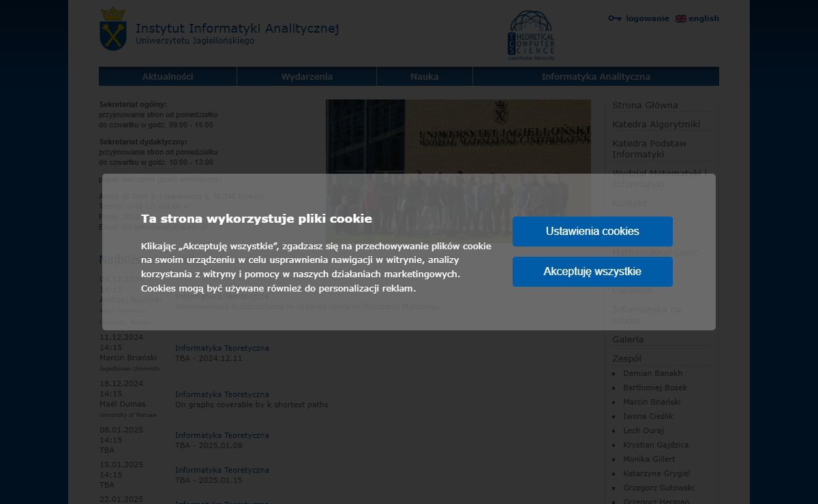
Task: Open the Katedra Algorytmiki sidebar link
Action: pos(656,124)
